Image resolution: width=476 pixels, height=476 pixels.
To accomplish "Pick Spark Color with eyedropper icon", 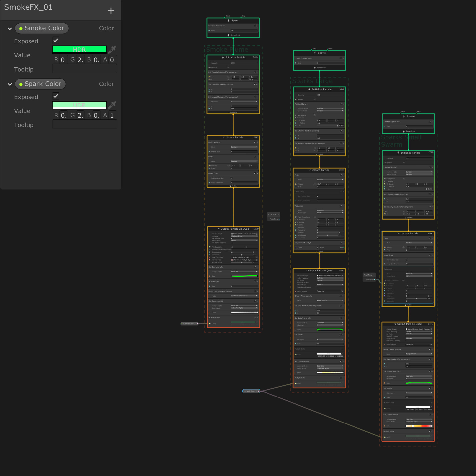I will tap(112, 105).
